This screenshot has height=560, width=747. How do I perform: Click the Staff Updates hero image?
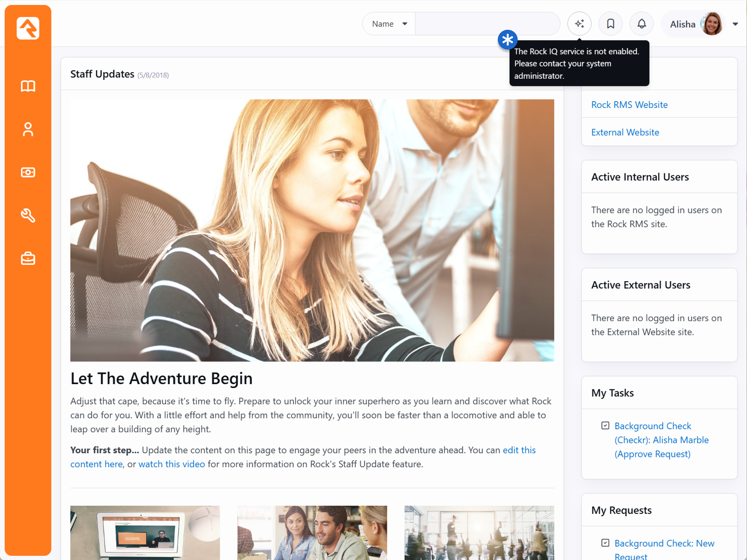coord(312,230)
